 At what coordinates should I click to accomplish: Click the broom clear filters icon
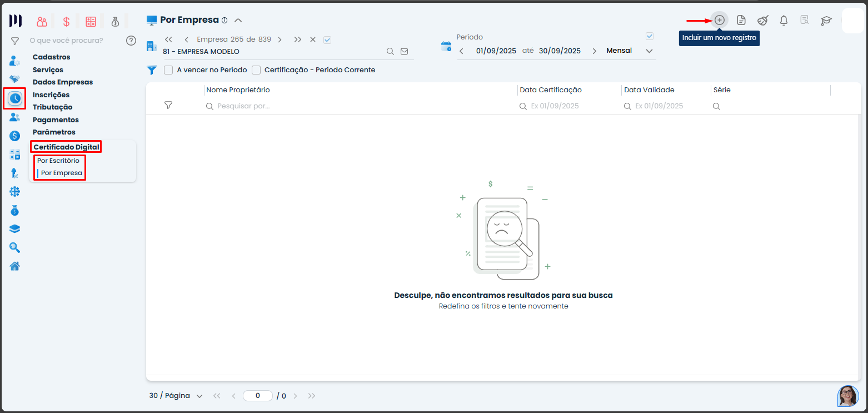point(762,21)
